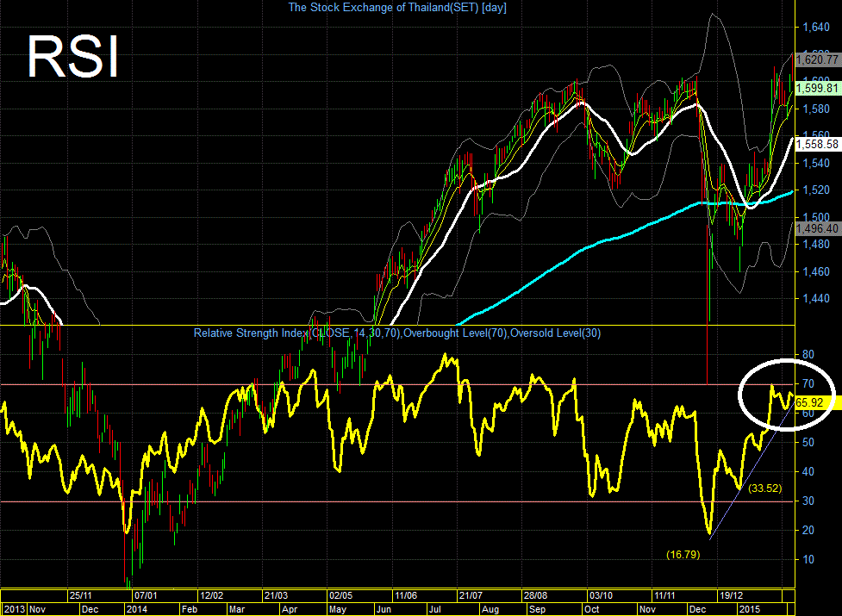Screen dimensions: 842x616
Task: Click the 2013 year label
Action: 14,610
